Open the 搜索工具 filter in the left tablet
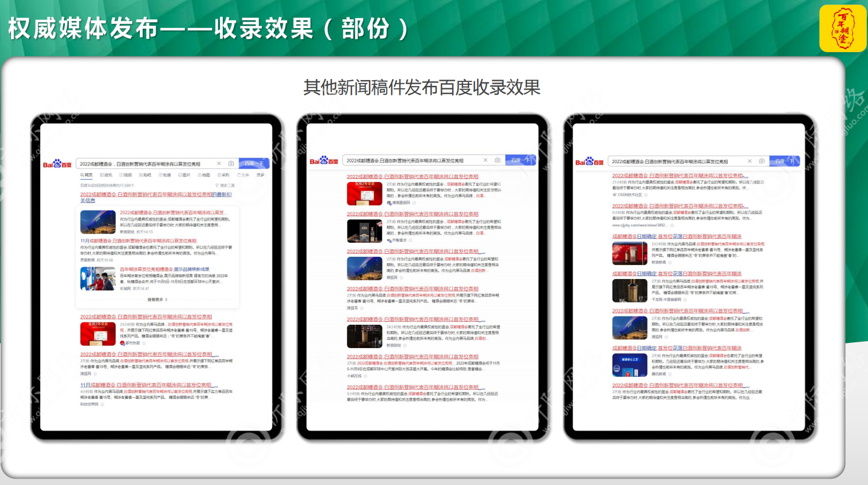868x485 pixels. point(226,185)
